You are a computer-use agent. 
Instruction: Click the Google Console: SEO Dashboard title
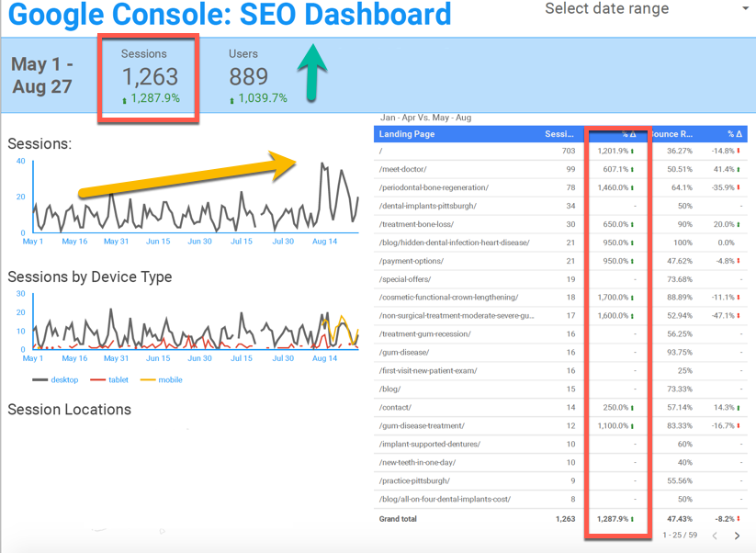tap(230, 14)
